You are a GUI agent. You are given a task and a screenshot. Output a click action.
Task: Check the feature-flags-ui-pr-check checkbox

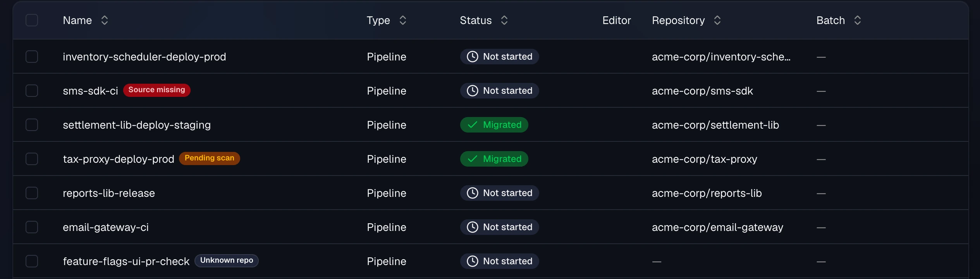click(32, 261)
